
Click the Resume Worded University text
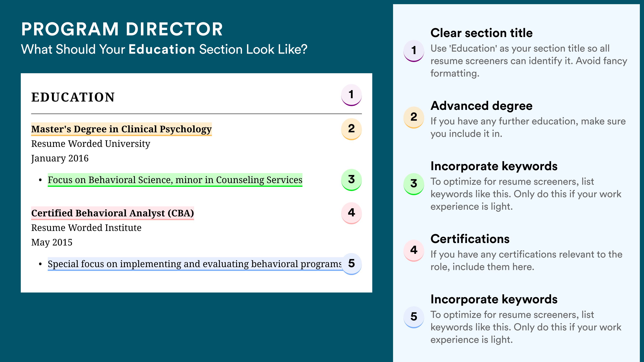coord(91,144)
